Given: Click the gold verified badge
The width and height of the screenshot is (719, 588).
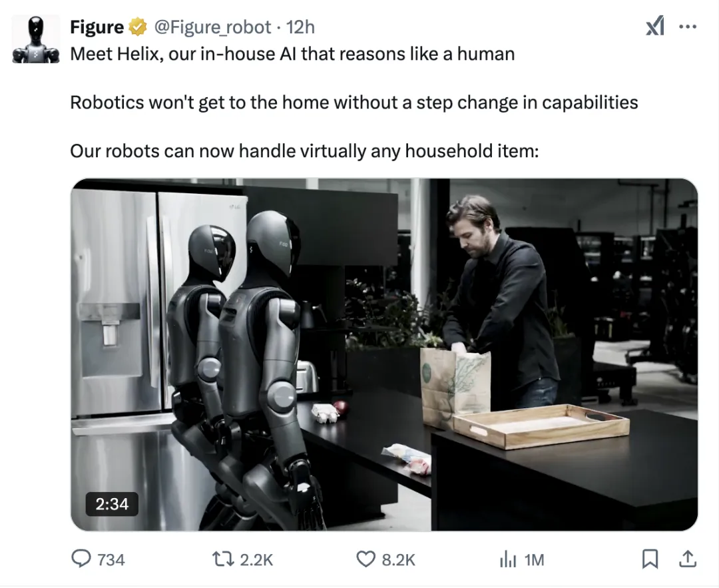Looking at the screenshot, I should click(x=137, y=27).
